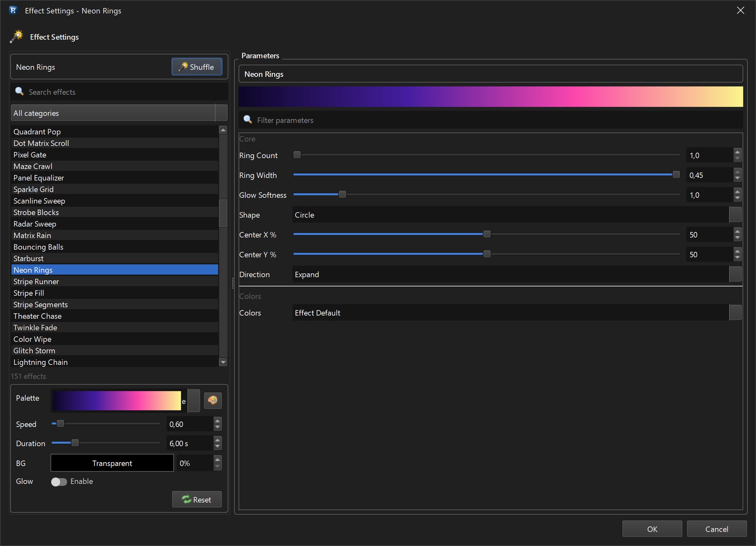The width and height of the screenshot is (756, 546).
Task: Decrease Ring Width with down arrow
Action: tap(737, 179)
